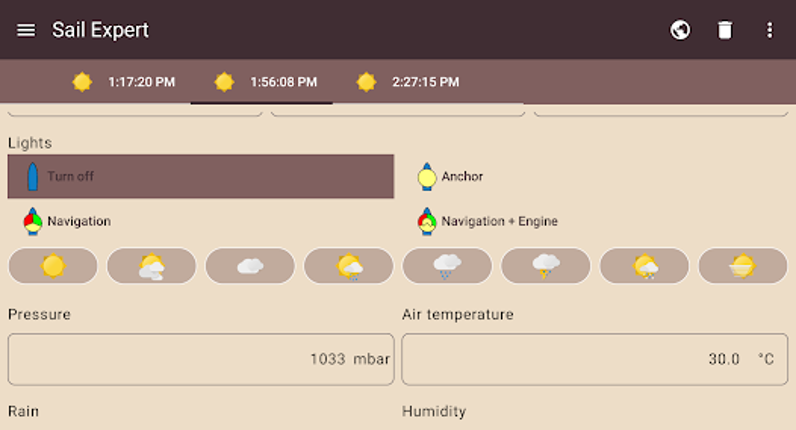Image resolution: width=796 pixels, height=430 pixels.
Task: Edit the Air temperature field
Action: (594, 359)
